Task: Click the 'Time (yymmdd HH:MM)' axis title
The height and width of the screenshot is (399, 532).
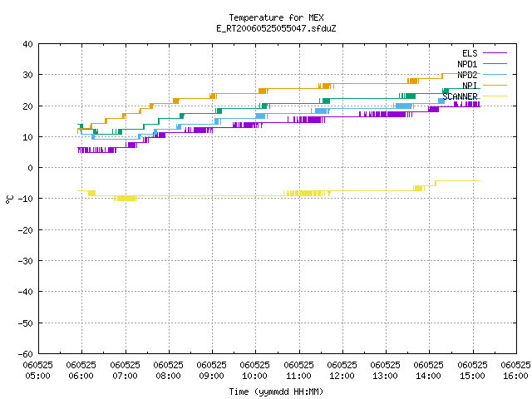Action: pyautogui.click(x=276, y=392)
